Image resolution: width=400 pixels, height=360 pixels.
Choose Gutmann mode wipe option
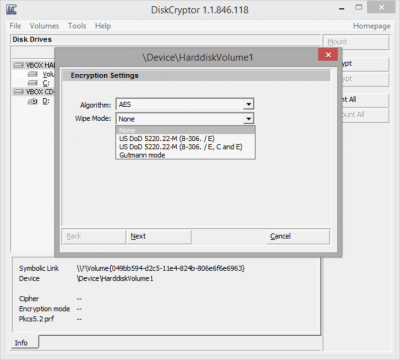pyautogui.click(x=185, y=155)
